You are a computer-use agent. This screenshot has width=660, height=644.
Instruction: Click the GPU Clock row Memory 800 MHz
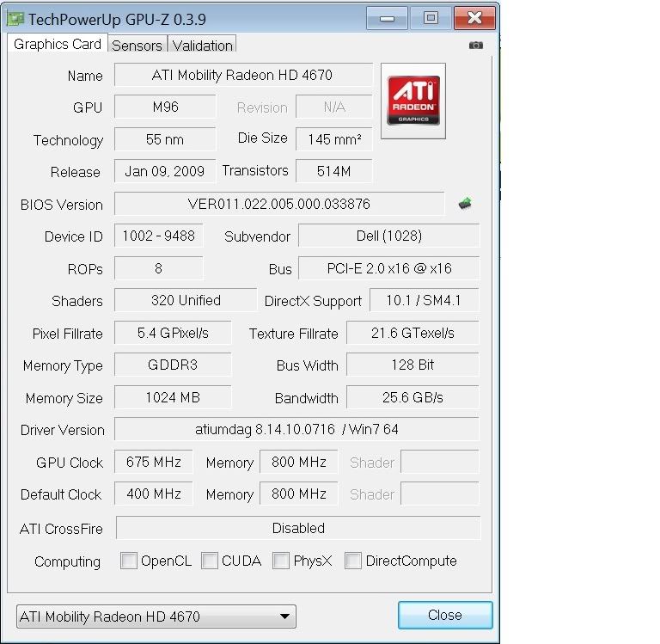299,462
